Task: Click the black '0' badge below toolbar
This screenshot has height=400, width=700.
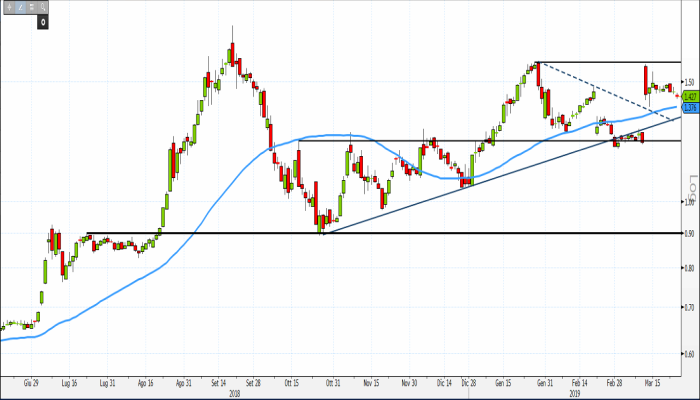Action: tap(44, 20)
